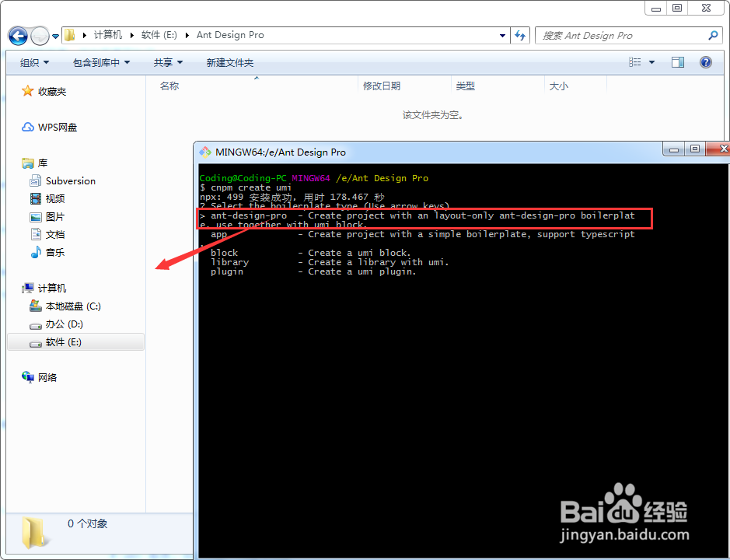Click the library option in terminal
The height and width of the screenshot is (560, 730).
[x=229, y=262]
